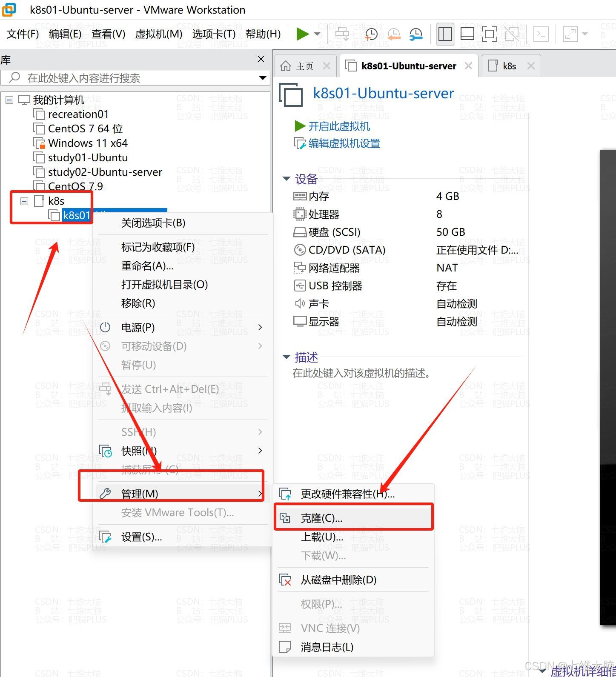Close the 主页 tab
The image size is (616, 677).
[x=327, y=66]
